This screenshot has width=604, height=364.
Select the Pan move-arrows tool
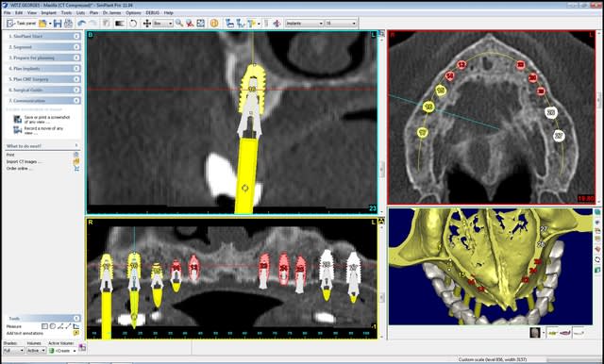(147, 24)
